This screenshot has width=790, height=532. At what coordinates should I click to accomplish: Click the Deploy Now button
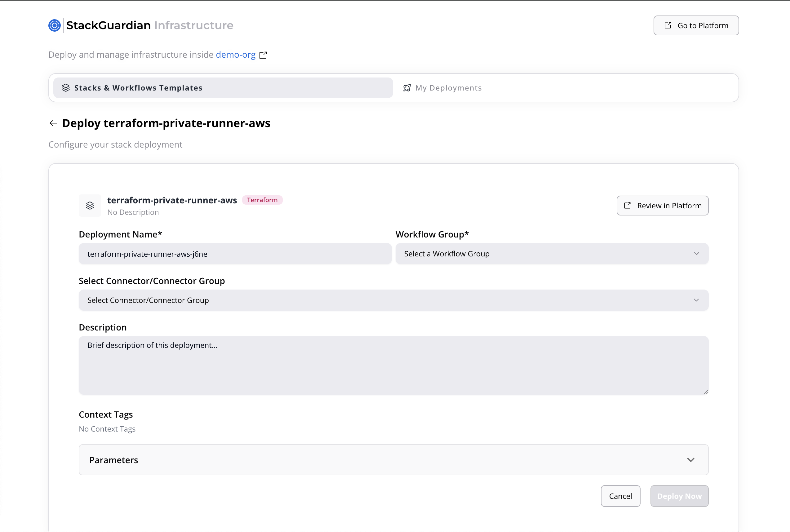(x=679, y=496)
